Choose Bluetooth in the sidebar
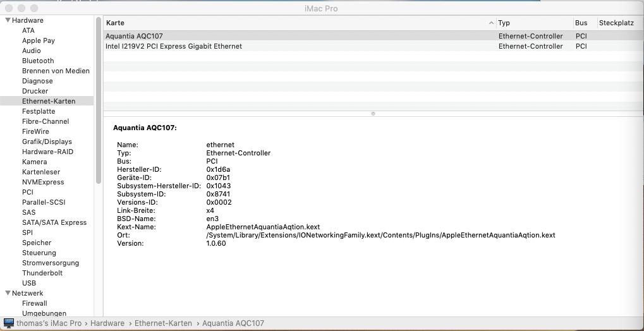Screen dimensions: 644x331 point(38,61)
